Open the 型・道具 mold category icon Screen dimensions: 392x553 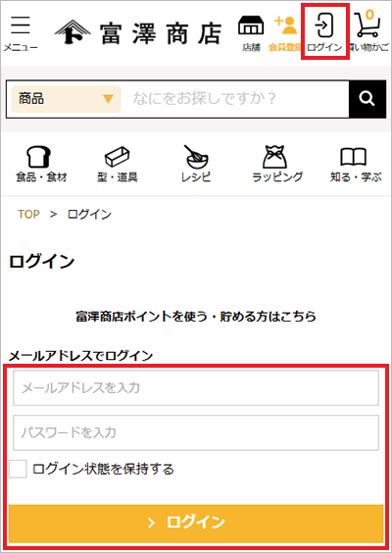(x=117, y=164)
